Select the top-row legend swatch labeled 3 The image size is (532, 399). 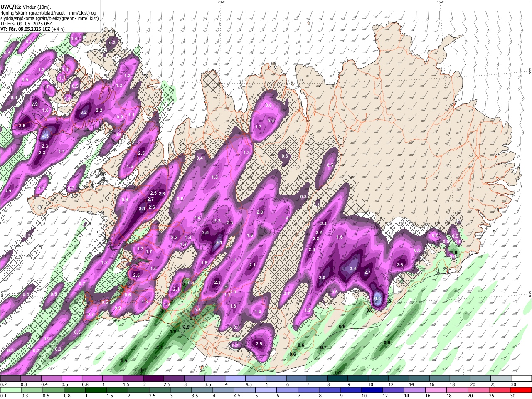(194, 379)
